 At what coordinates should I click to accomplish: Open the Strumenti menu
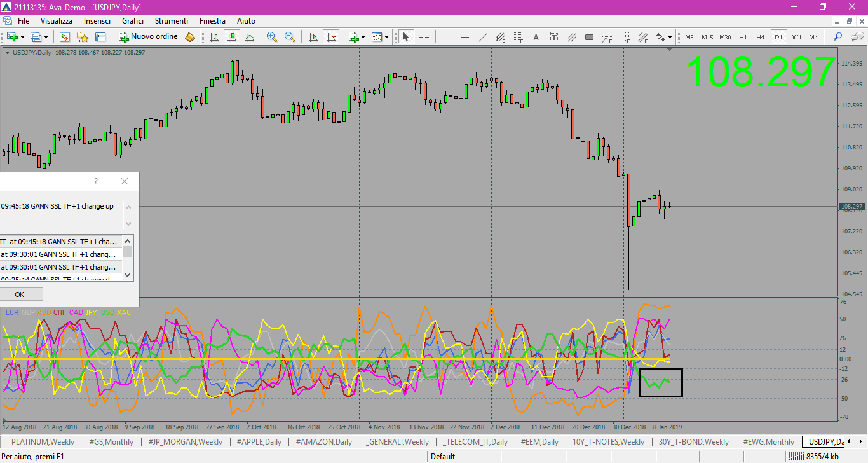[172, 21]
